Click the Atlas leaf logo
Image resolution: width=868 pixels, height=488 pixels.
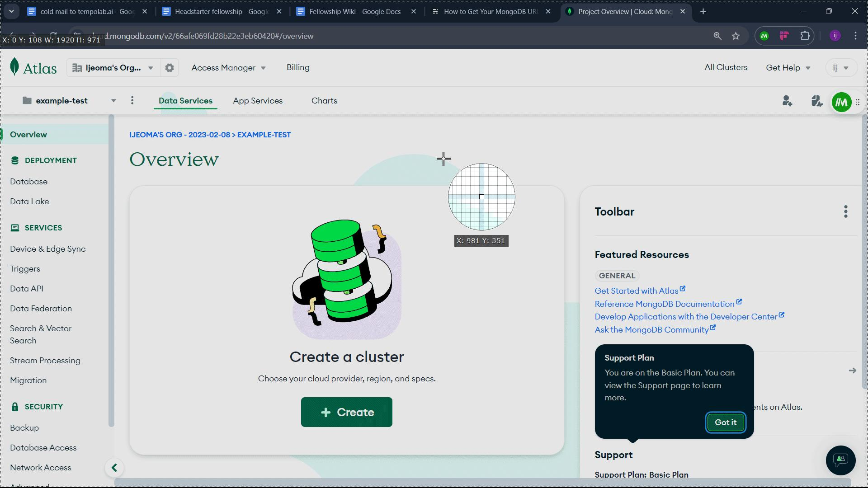pos(15,67)
